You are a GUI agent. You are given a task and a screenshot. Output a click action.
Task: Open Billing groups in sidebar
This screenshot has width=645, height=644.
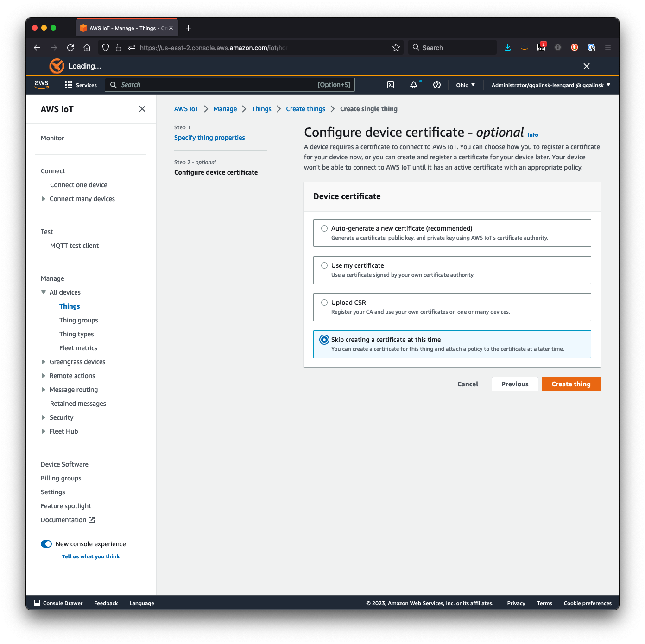point(61,478)
